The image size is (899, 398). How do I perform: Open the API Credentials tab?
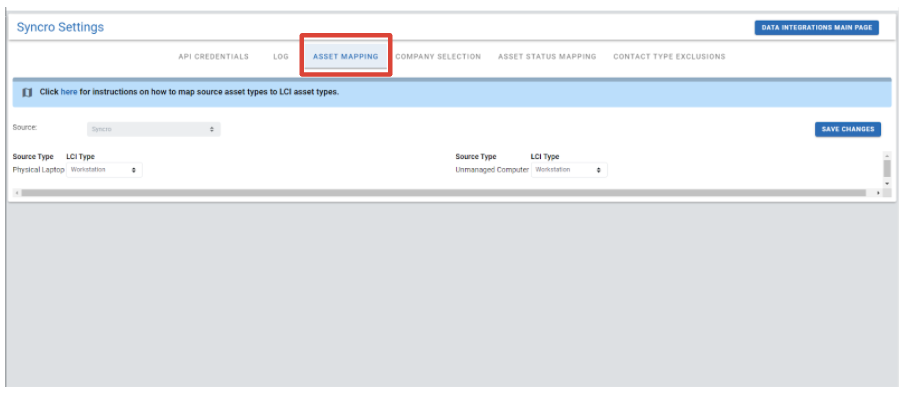pos(213,57)
